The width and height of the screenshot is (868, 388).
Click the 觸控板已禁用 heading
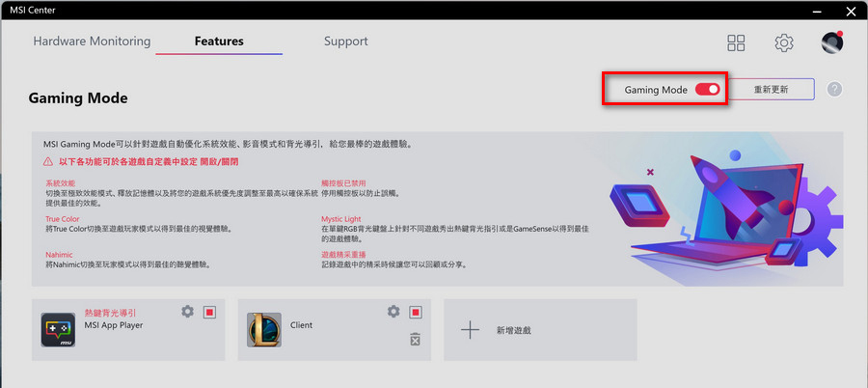(x=343, y=183)
